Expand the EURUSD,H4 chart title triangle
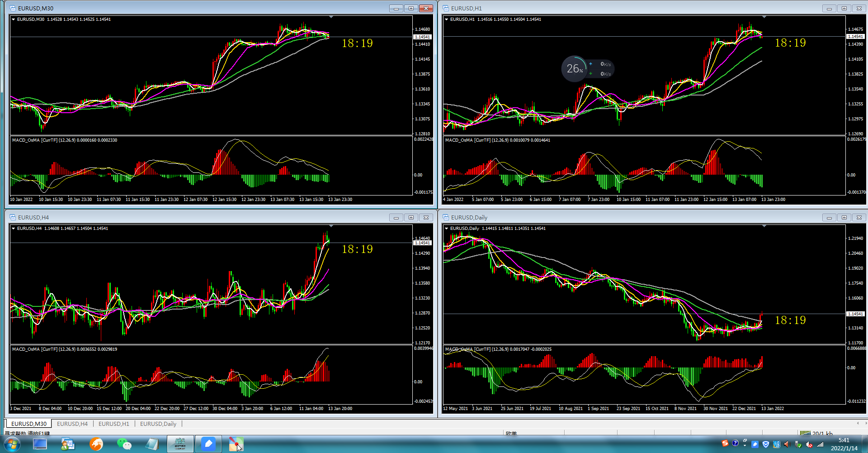Viewport: 868px width, 453px height. point(14,229)
